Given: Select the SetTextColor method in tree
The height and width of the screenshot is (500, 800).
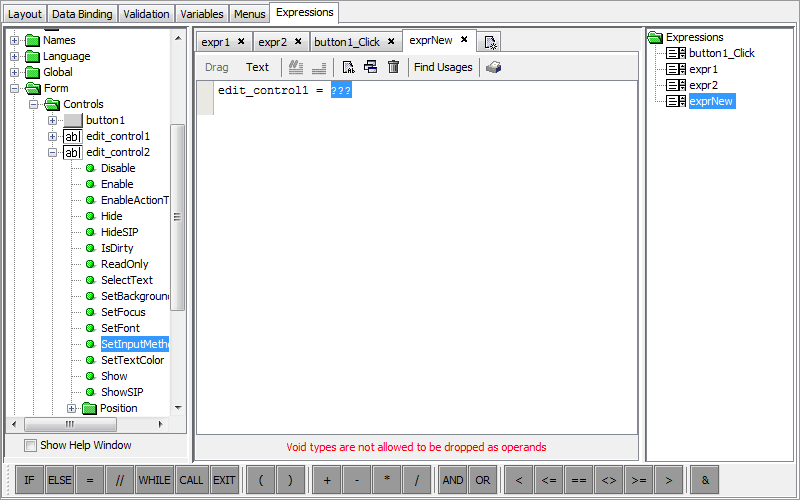Looking at the screenshot, I should point(132,360).
